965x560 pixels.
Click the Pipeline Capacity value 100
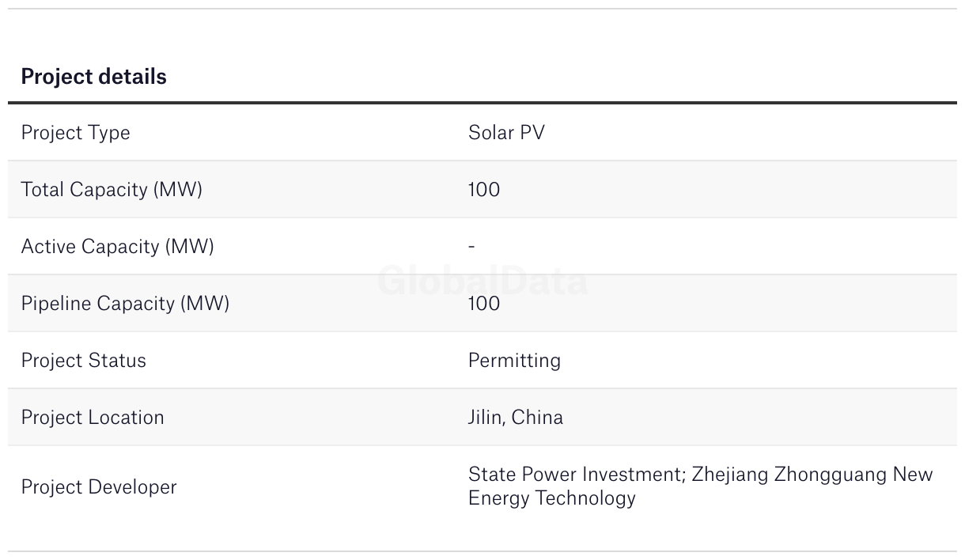(484, 303)
